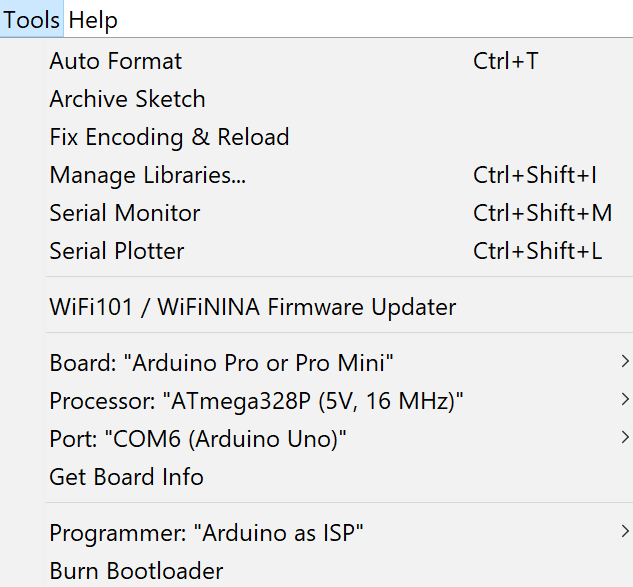Run Auto Format on the sketch
Viewport: 633px width, 587px height.
pyautogui.click(x=116, y=61)
